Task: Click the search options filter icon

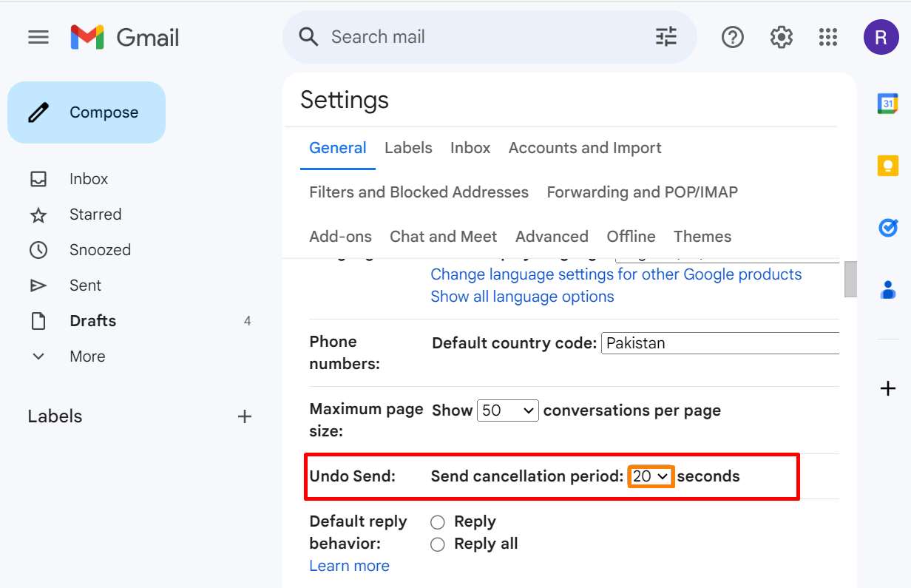Action: pos(666,37)
